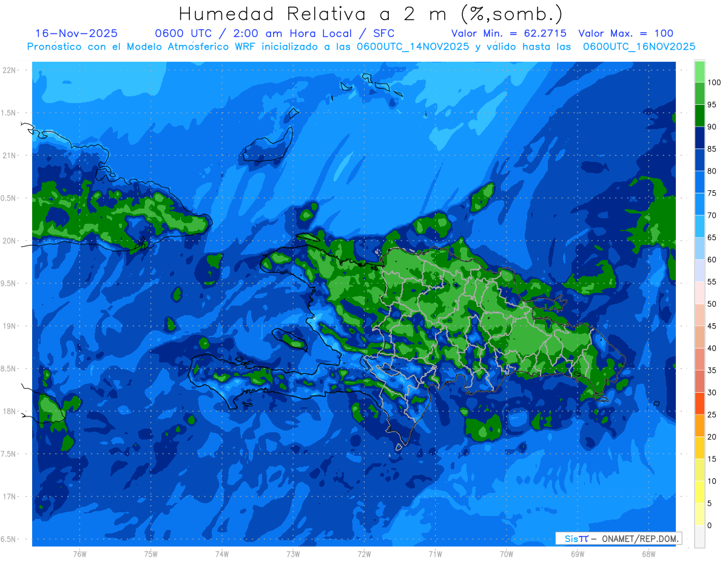
Task: Click the longitude label '69W'
Action: coord(578,554)
